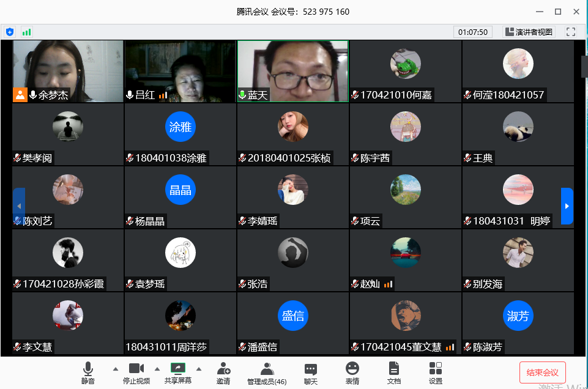Viewport: 588px width, 389px height.
Task: Maximize the 腾讯会议 window
Action: [558, 12]
